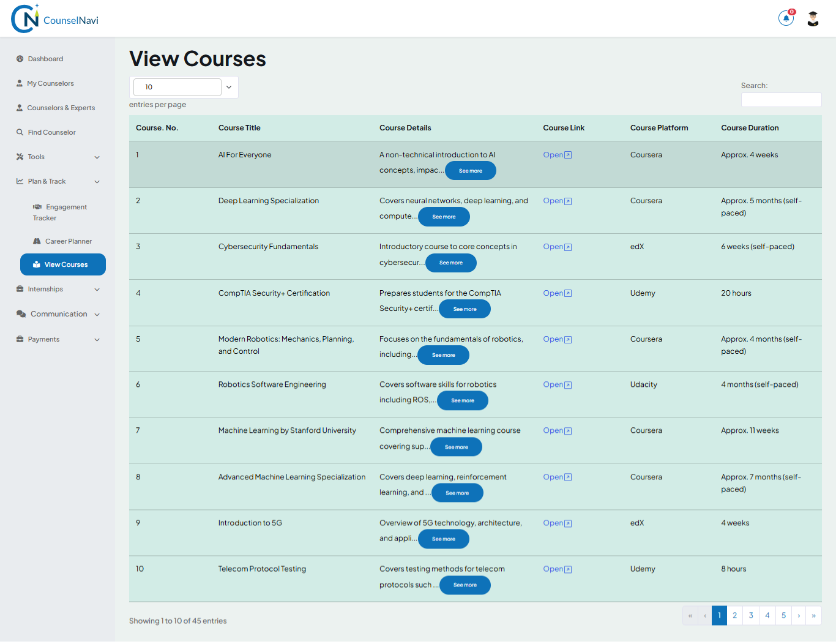
Task: Select the highlighted View Courses menu item
Action: tap(62, 264)
